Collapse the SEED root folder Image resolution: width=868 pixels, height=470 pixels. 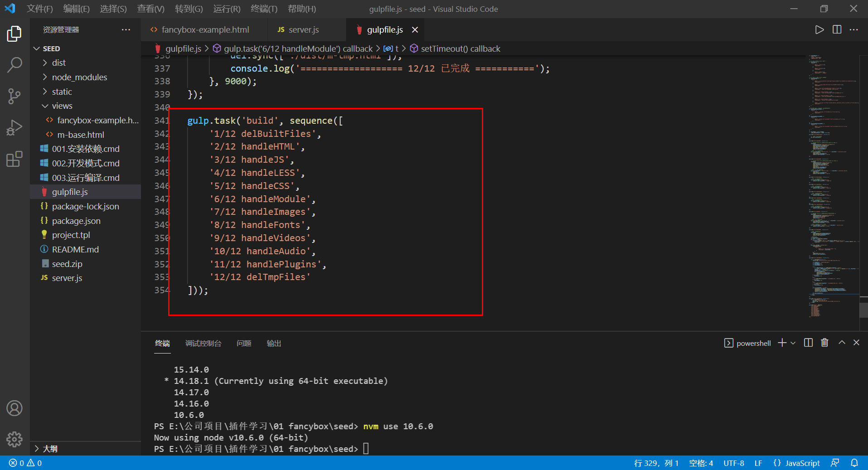pyautogui.click(x=85, y=48)
